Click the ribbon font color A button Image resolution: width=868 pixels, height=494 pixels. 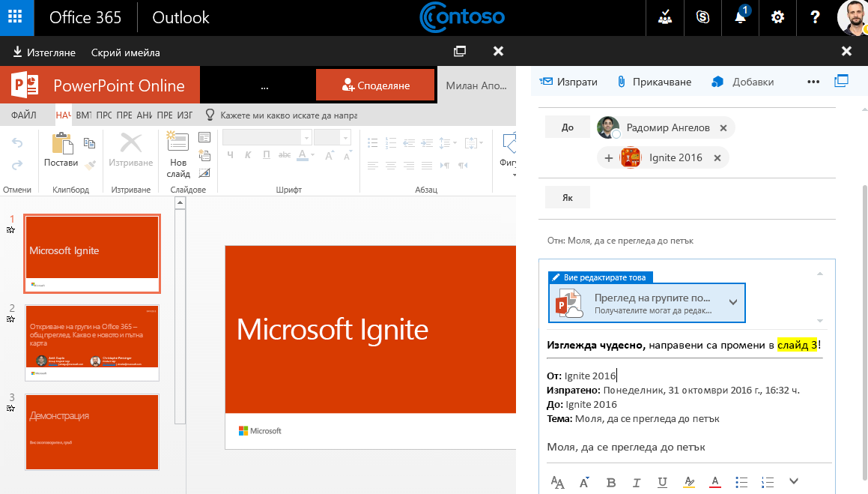pyautogui.click(x=303, y=156)
